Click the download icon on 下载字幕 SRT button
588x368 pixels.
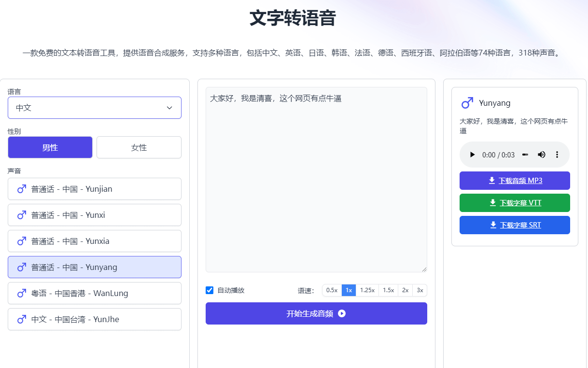tap(492, 225)
